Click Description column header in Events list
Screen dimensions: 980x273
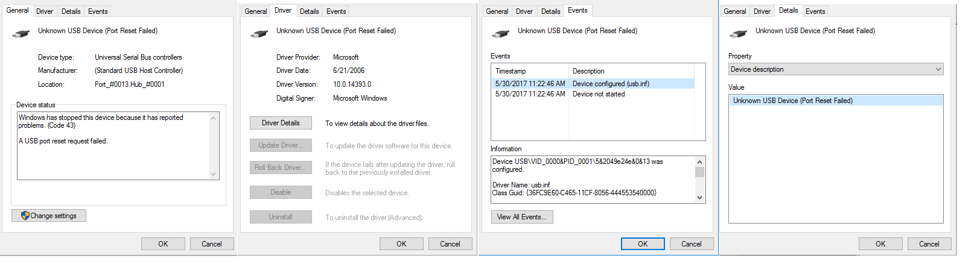[x=632, y=71]
